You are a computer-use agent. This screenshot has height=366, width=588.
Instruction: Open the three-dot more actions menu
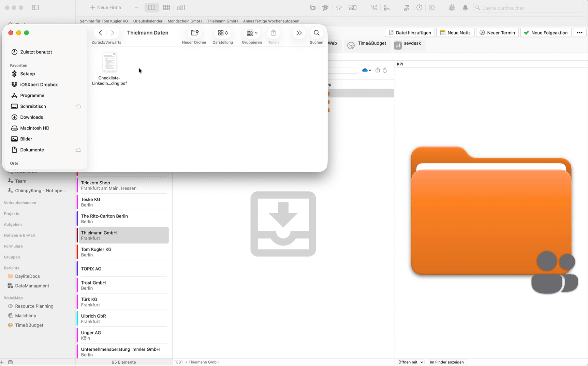click(579, 33)
